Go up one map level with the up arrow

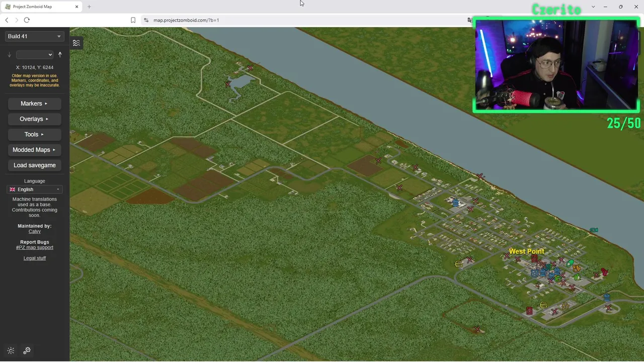click(x=60, y=55)
